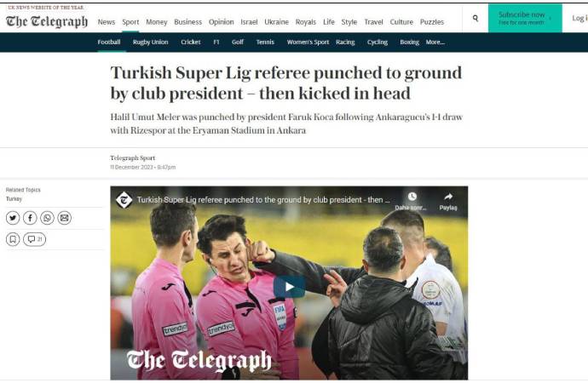Share article via Twitter icon
The width and height of the screenshot is (588, 383).
coord(13,218)
